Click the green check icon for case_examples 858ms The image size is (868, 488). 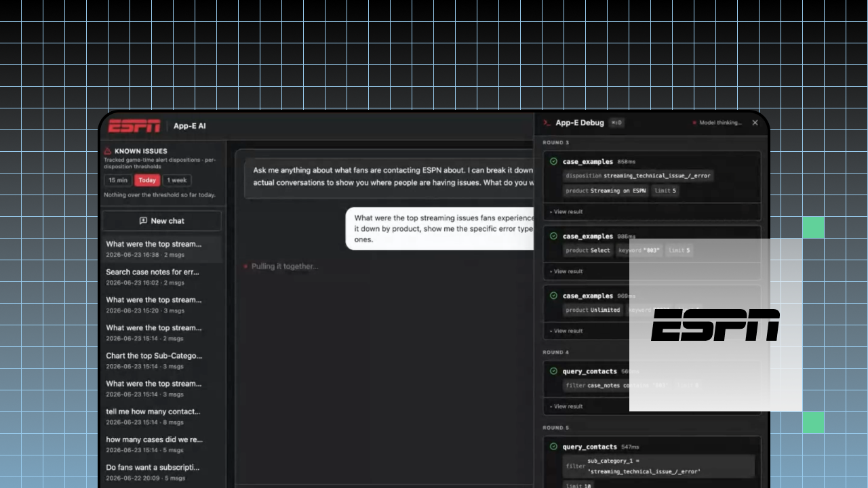pos(553,161)
